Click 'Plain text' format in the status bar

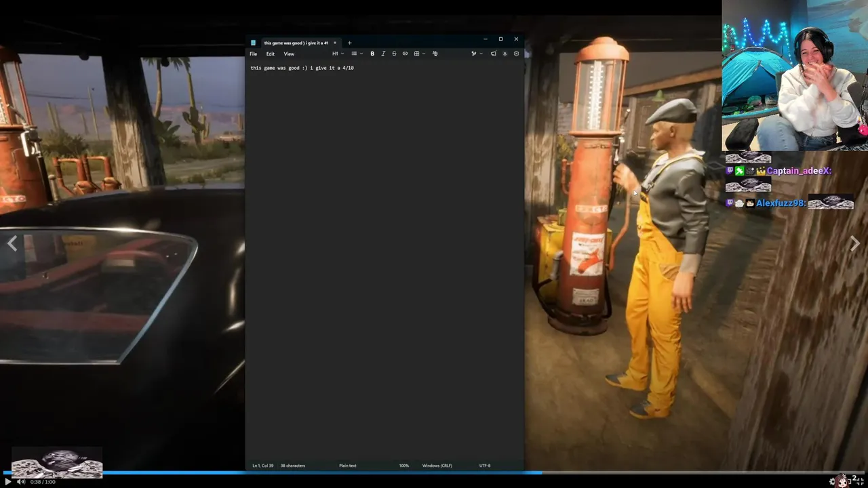click(348, 466)
